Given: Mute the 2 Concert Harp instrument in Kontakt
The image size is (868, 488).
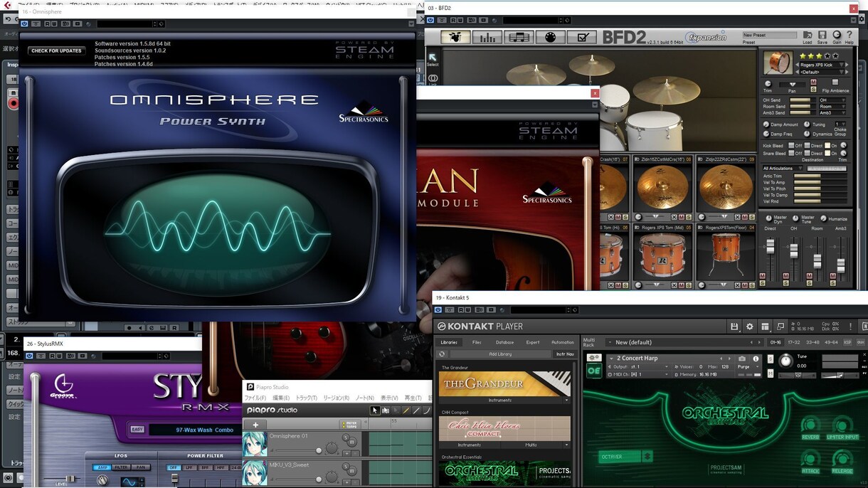Looking at the screenshot, I should [x=771, y=374].
